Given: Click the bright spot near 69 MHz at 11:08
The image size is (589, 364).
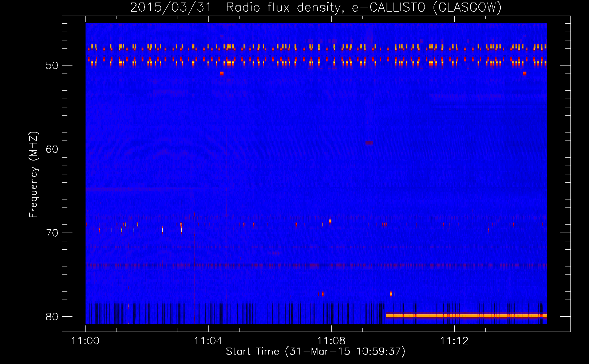Looking at the screenshot, I should pos(330,221).
